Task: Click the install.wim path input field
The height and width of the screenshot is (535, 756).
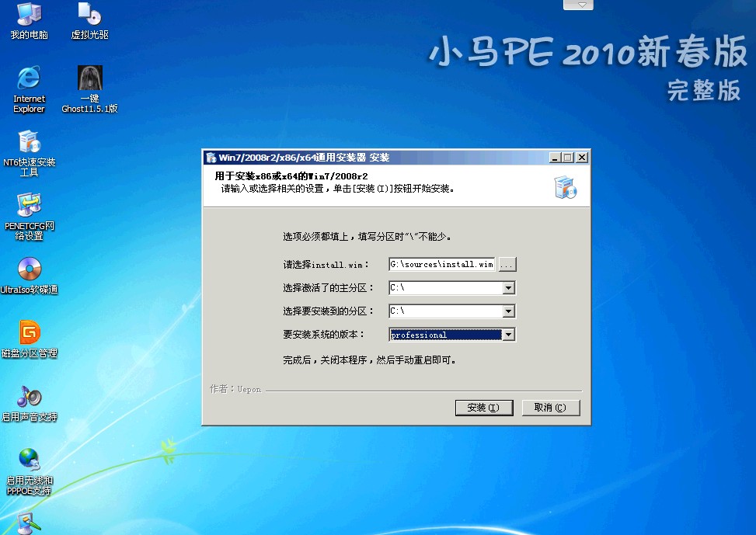Action: (x=441, y=265)
